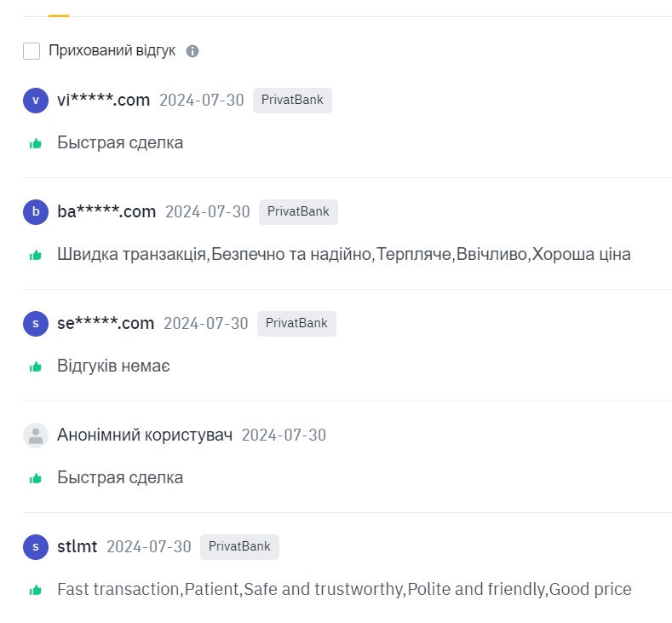The image size is (672, 623).
Task: Open vi*****.com user avatar
Action: pos(36,101)
